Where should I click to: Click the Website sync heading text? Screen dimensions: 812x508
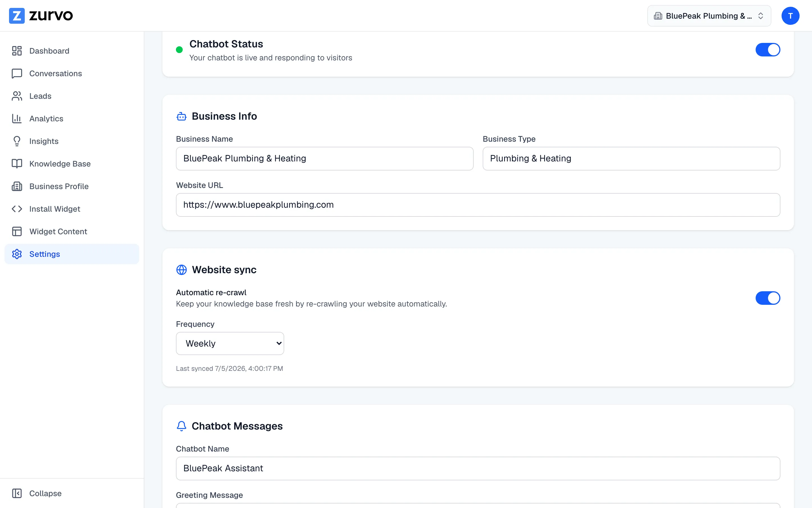click(224, 270)
